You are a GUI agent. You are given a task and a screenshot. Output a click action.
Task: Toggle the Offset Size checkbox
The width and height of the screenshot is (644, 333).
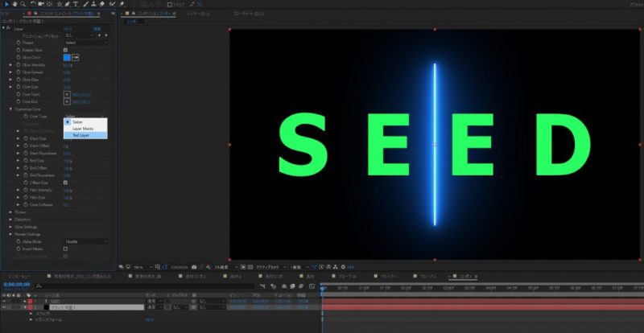(x=65, y=183)
